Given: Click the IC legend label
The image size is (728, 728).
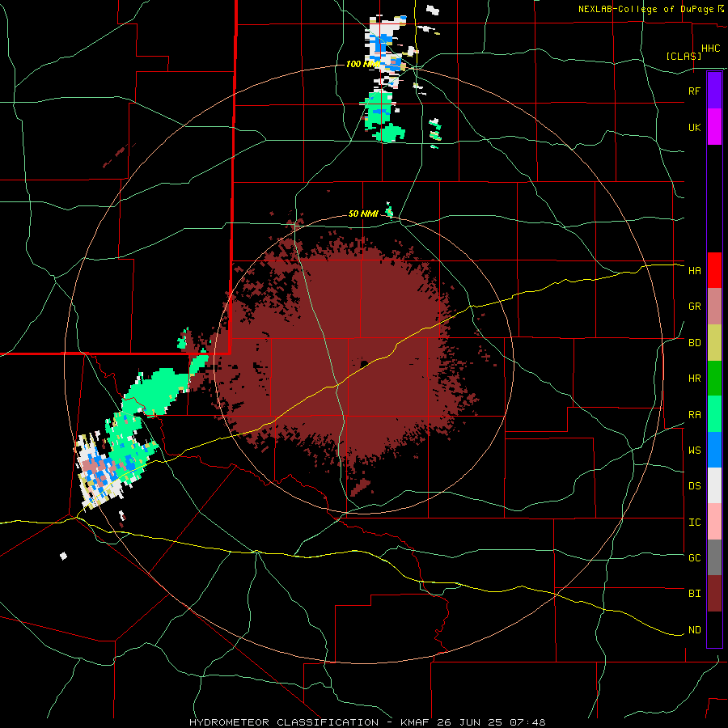Looking at the screenshot, I should (x=694, y=523).
